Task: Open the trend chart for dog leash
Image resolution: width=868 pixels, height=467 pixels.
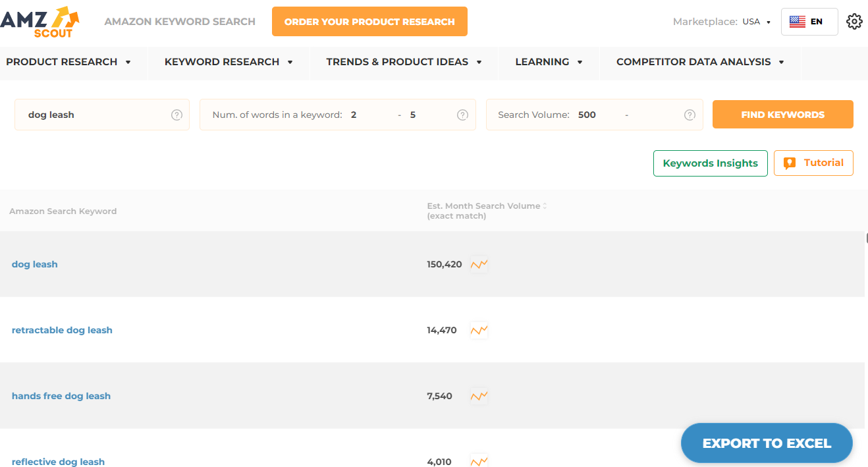Action: click(x=479, y=263)
